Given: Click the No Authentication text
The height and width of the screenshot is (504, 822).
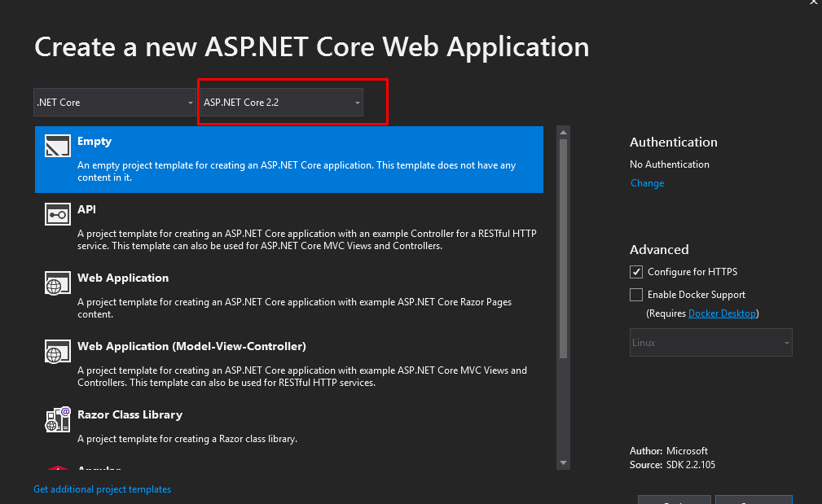Looking at the screenshot, I should click(670, 164).
